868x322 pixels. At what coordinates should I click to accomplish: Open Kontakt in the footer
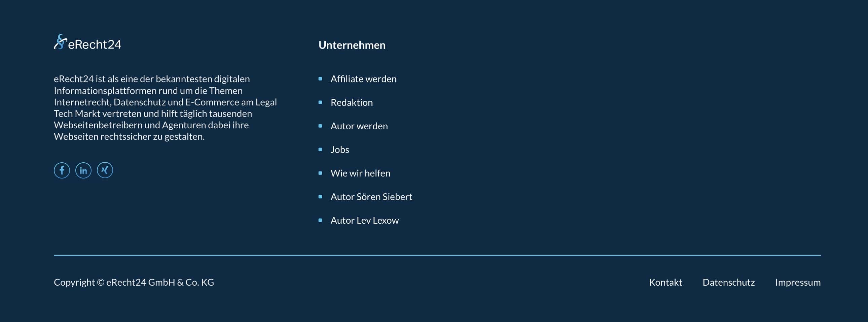tap(665, 282)
